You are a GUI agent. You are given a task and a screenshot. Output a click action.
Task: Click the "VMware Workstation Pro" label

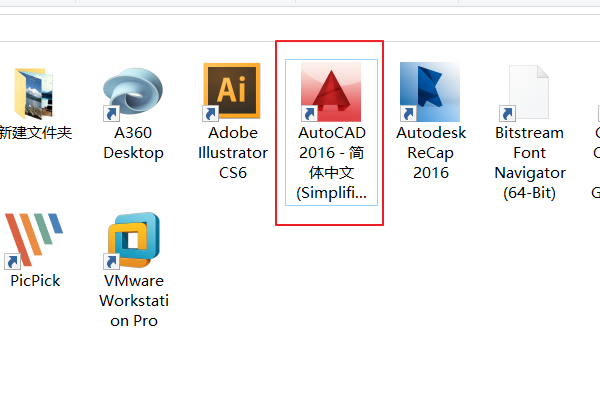[x=134, y=300]
